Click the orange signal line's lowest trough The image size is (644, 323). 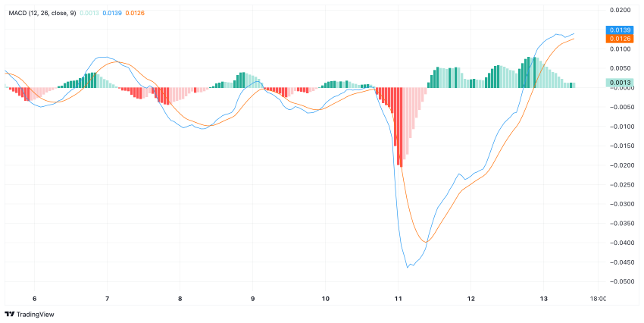point(427,242)
